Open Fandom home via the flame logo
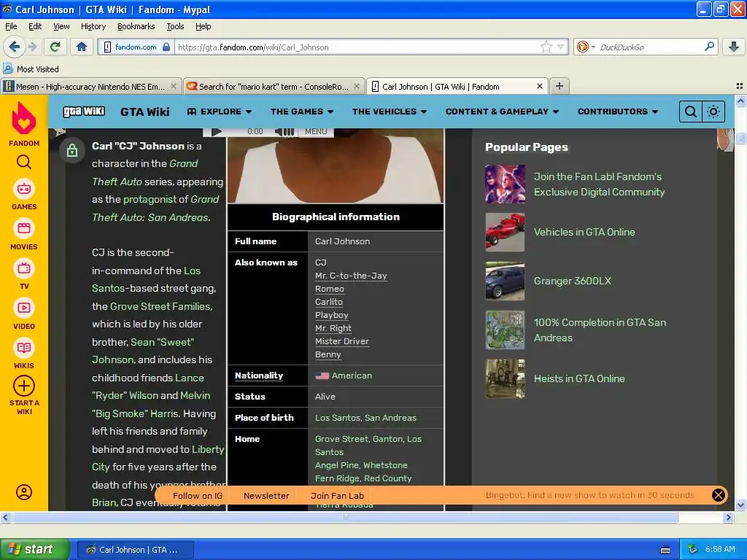The height and width of the screenshot is (560, 747). pyautogui.click(x=24, y=119)
